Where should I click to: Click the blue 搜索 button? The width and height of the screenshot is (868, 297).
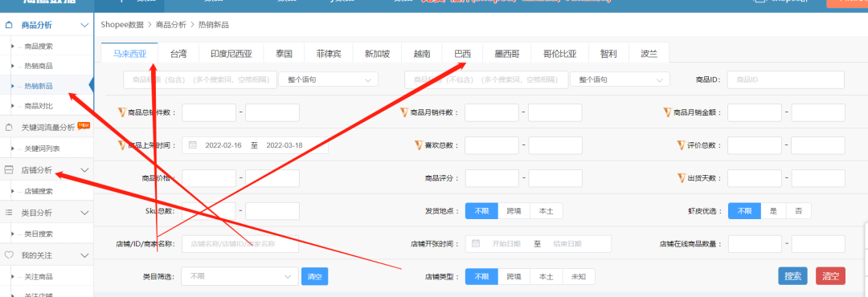(x=792, y=276)
